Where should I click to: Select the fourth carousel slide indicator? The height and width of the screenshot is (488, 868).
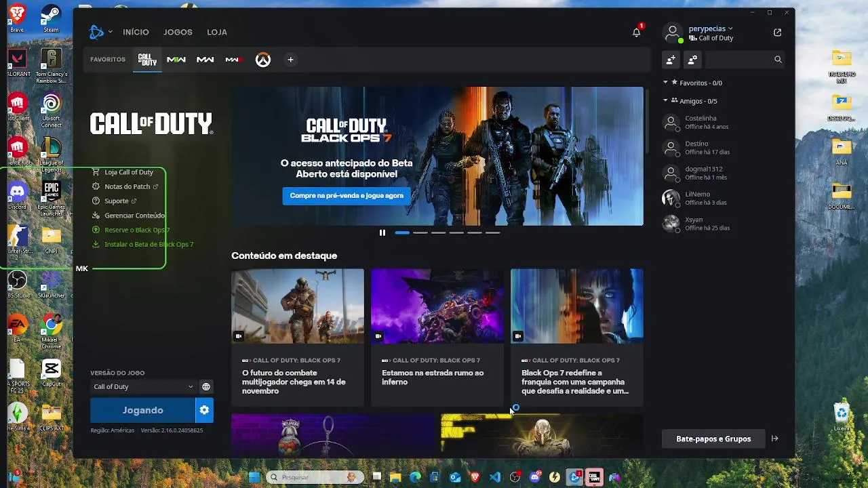(456, 232)
